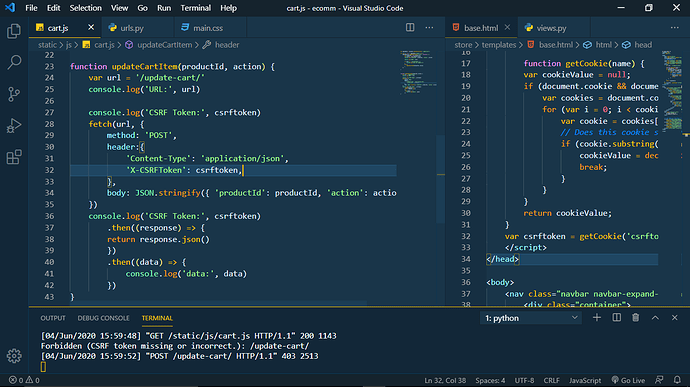
Task: Split the terminal panel
Action: [x=617, y=317]
